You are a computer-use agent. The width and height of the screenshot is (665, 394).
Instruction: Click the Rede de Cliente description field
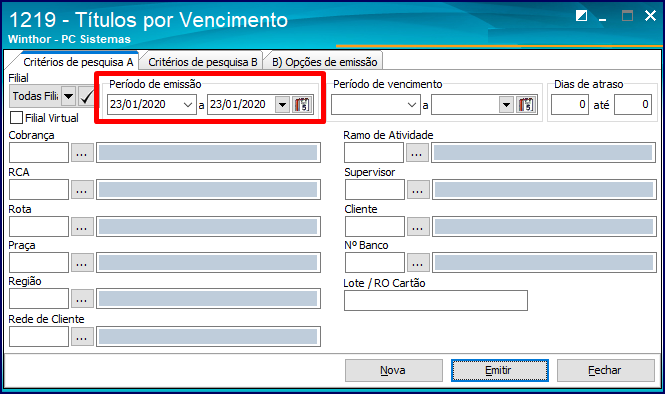[x=208, y=336]
